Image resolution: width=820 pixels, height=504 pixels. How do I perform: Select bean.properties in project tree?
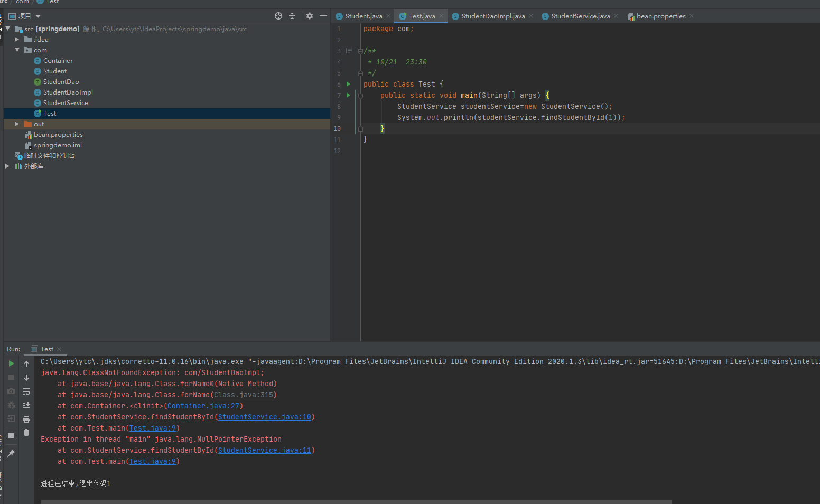click(58, 135)
